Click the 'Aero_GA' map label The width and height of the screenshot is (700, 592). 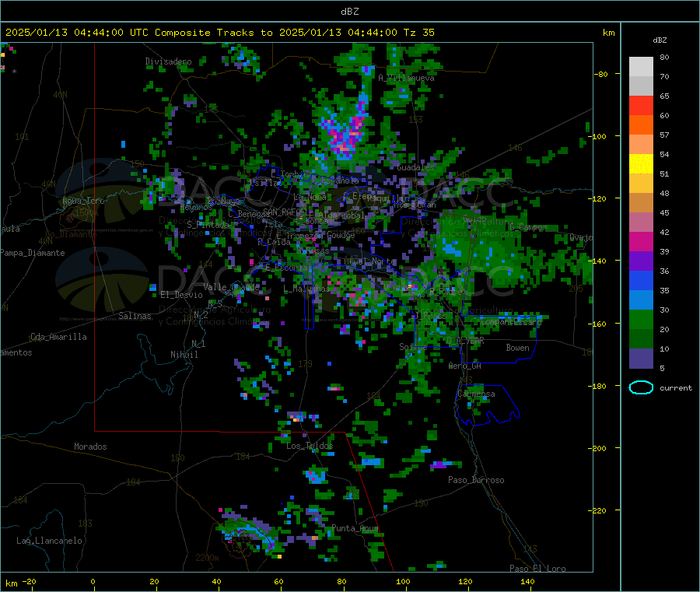(465, 366)
